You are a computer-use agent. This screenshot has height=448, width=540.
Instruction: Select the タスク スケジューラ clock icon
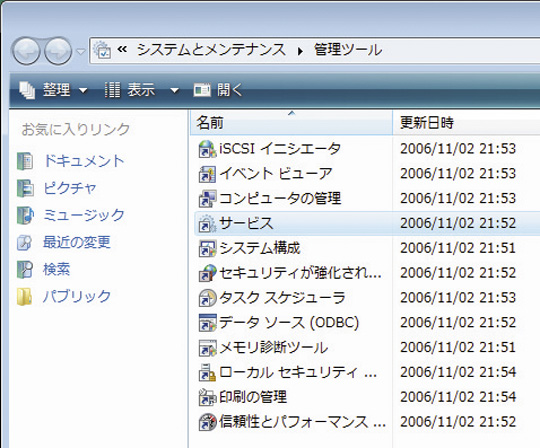pyautogui.click(x=207, y=298)
